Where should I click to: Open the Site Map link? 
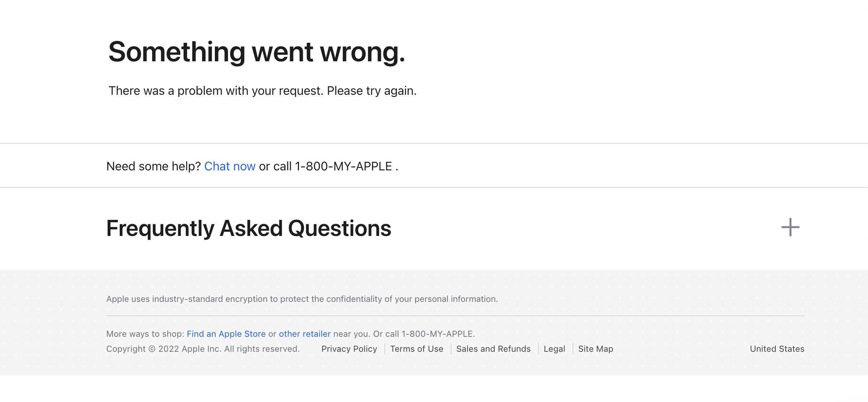pyautogui.click(x=595, y=349)
